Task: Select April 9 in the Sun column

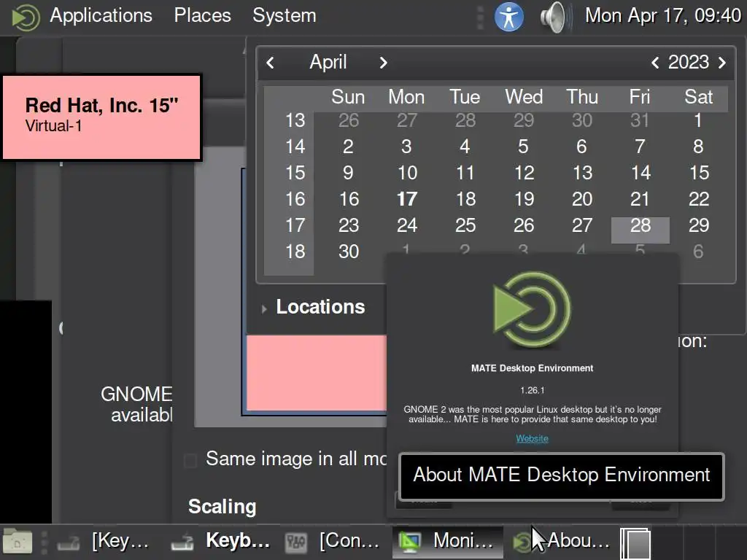Action: pyautogui.click(x=348, y=173)
